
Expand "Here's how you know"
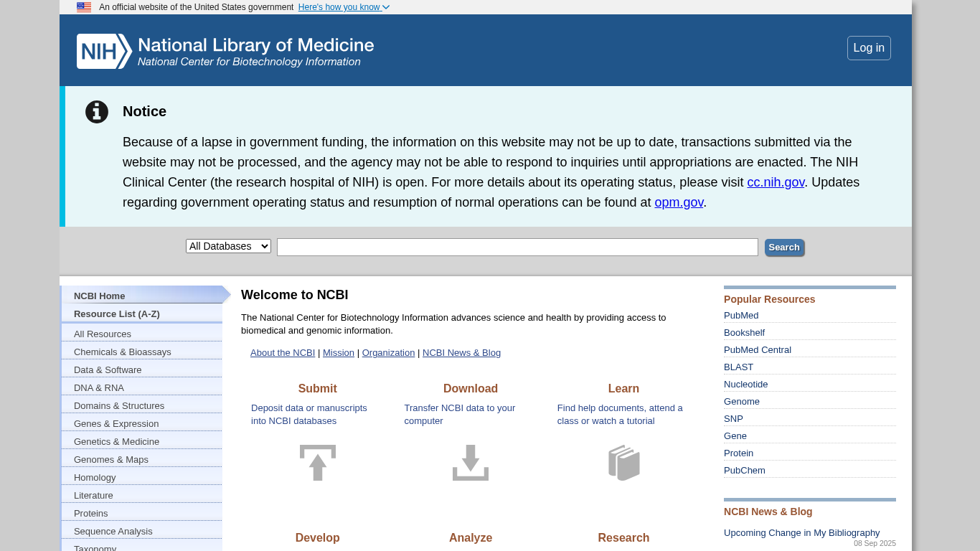(x=344, y=7)
